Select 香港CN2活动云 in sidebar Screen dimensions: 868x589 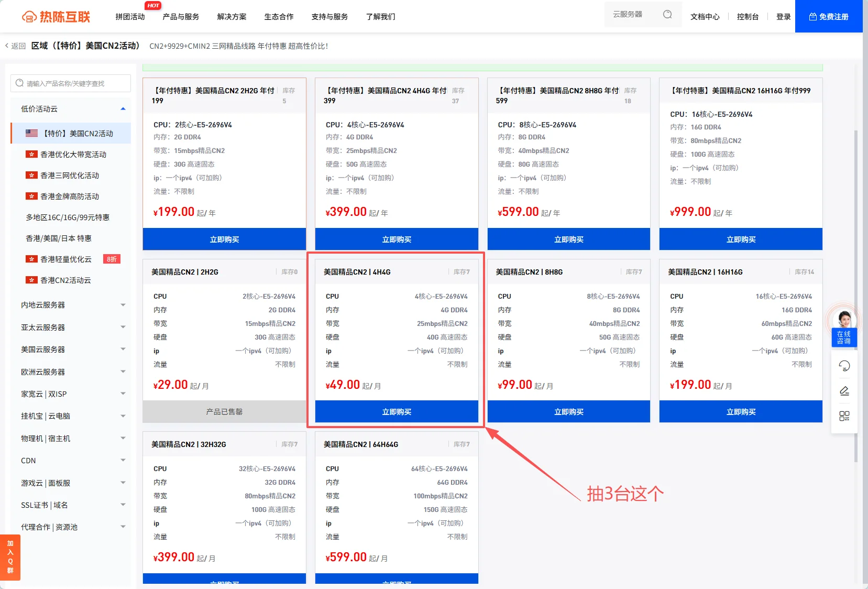(x=71, y=280)
